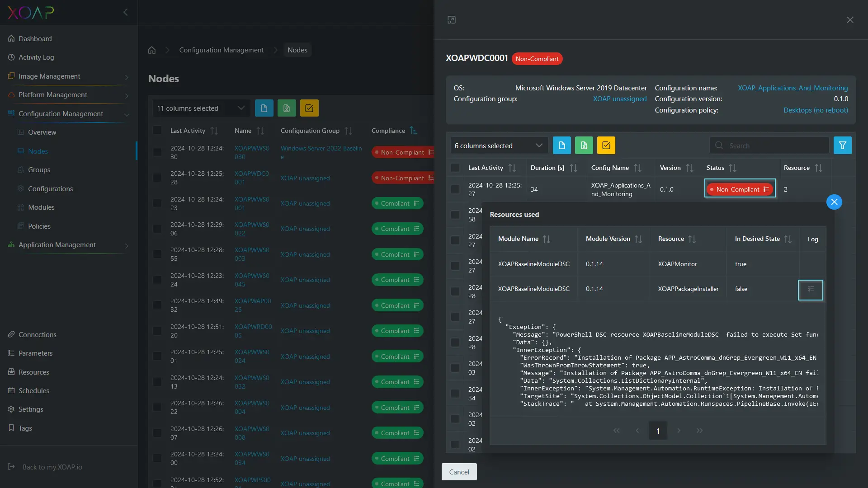Click the Search field in detail panel
Viewport: 868px width, 488px height.
click(x=769, y=145)
